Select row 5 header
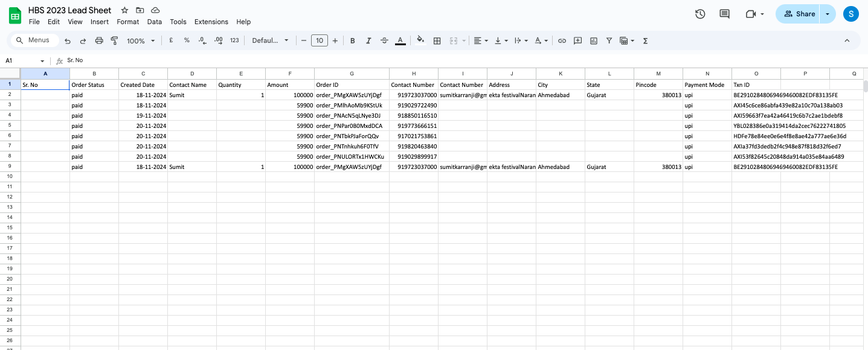The height and width of the screenshot is (350, 868). pyautogui.click(x=10, y=126)
